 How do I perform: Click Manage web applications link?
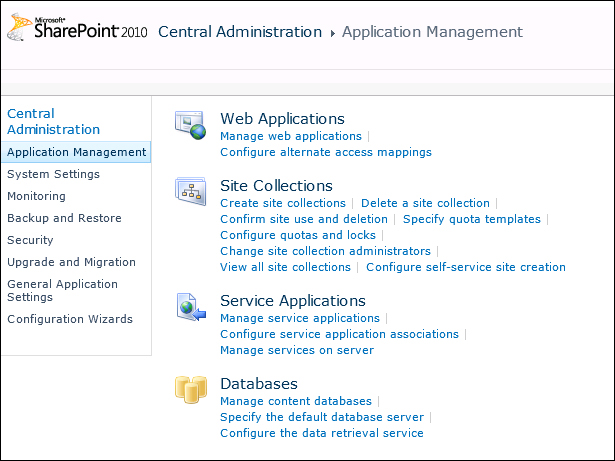point(291,136)
